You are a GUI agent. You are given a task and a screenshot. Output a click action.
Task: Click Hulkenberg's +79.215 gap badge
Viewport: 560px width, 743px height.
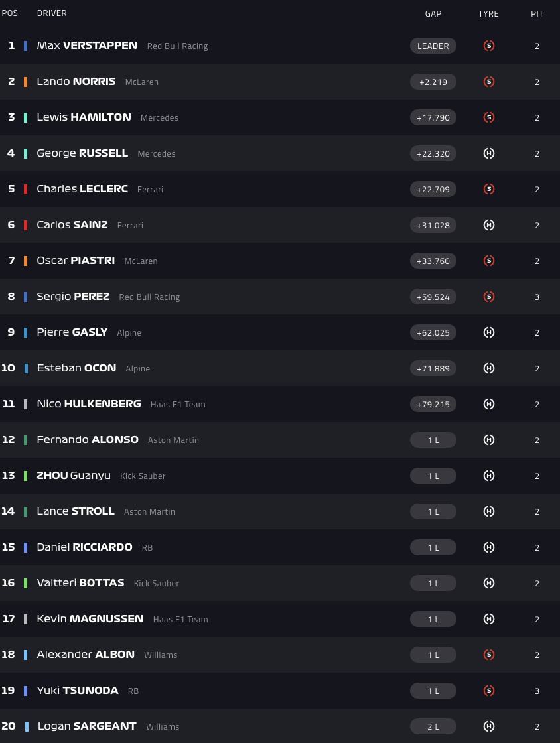[433, 404]
